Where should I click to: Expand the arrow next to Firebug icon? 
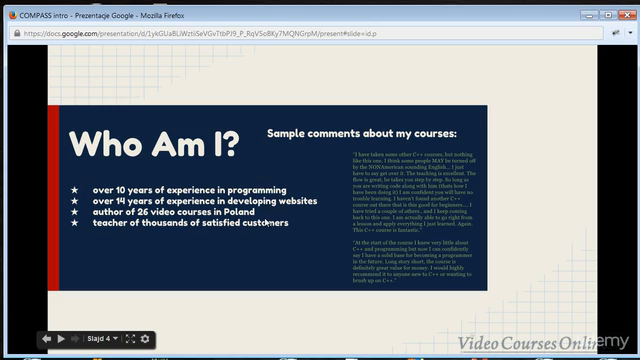630,33
